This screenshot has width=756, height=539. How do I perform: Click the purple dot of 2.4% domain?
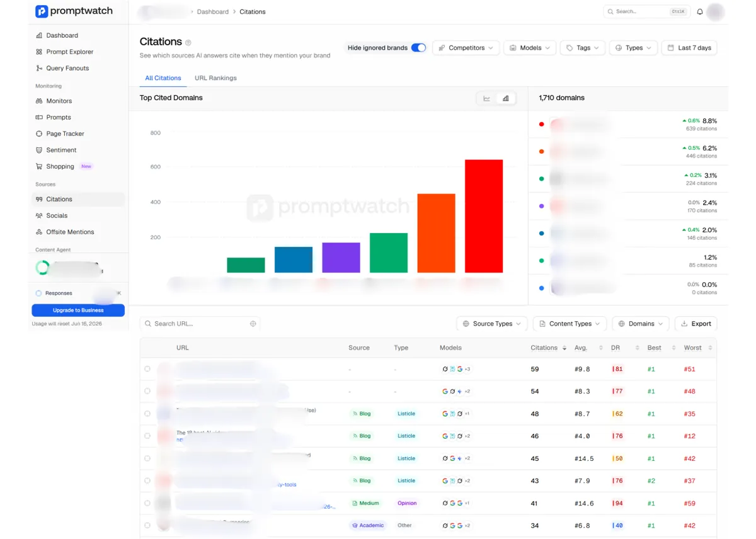tap(541, 206)
